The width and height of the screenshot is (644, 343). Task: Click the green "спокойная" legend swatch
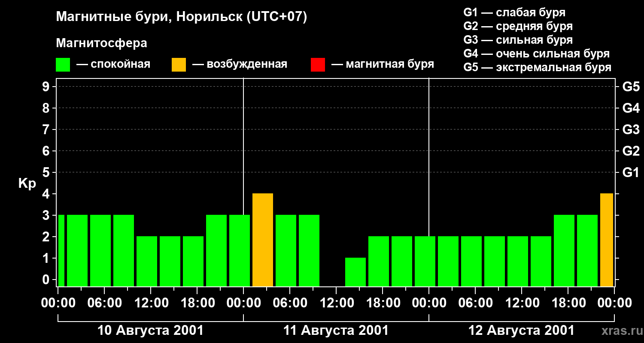click(63, 65)
